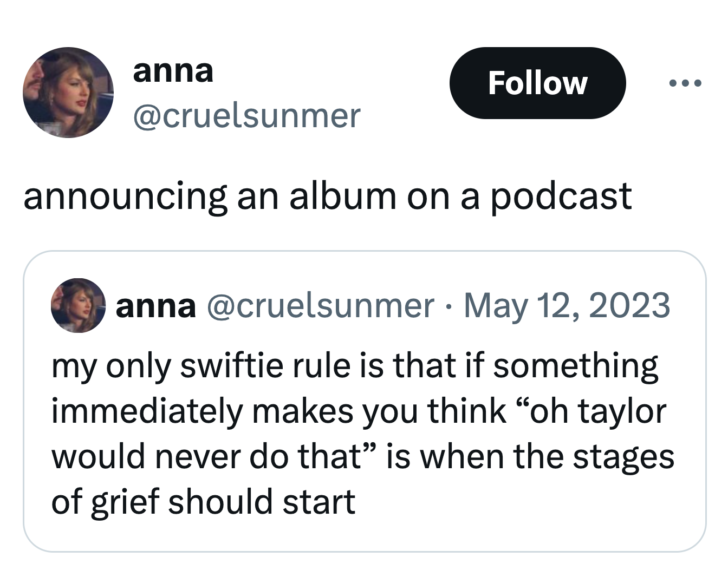
Task: Click the word "album" in the main tweet
Action: pyautogui.click(x=342, y=196)
